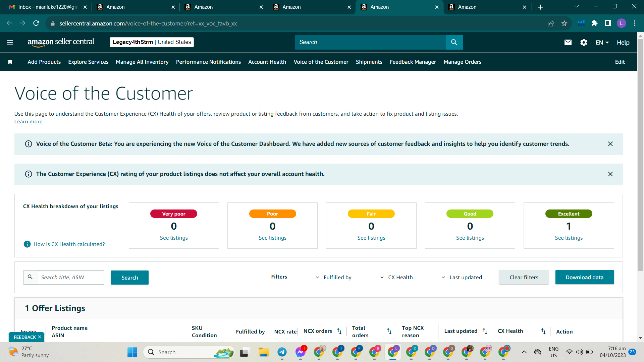644x362 pixels.
Task: Focus the Search title, ASIN field
Action: point(70,278)
